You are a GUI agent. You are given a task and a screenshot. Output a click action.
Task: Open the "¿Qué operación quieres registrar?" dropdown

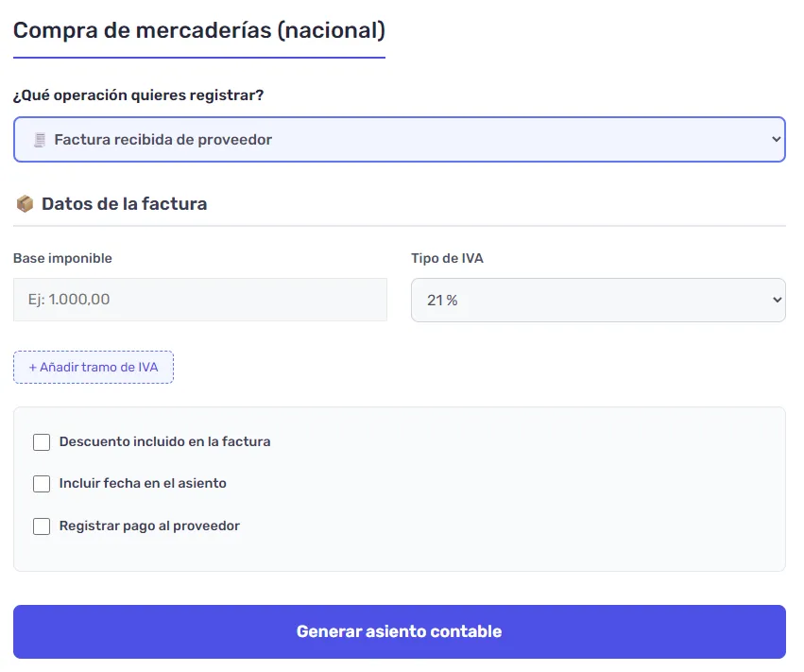[399, 139]
